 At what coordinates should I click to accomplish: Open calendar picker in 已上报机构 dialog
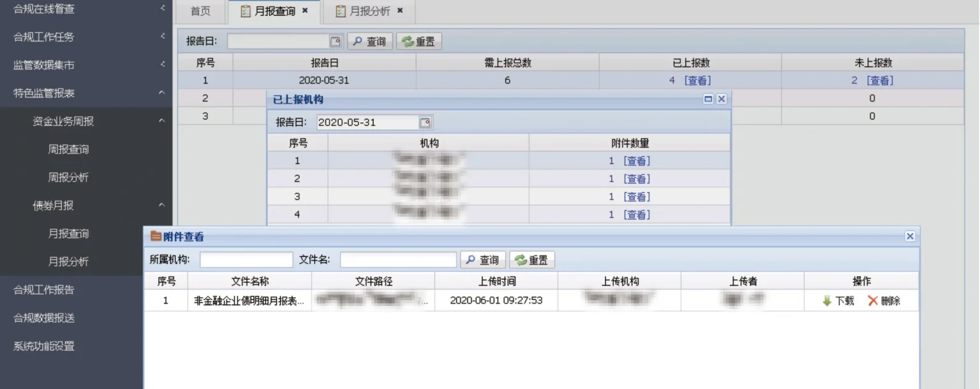(x=425, y=123)
